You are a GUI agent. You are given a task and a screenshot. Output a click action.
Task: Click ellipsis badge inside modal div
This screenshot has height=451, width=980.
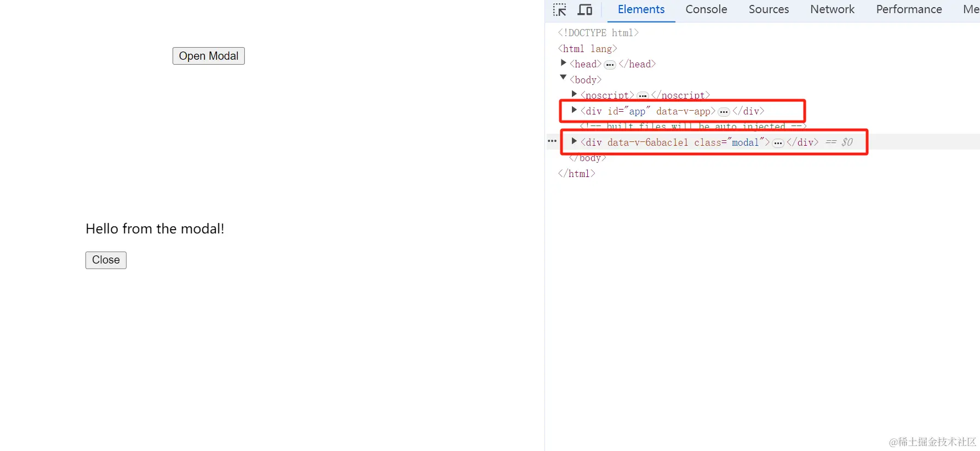pos(778,143)
